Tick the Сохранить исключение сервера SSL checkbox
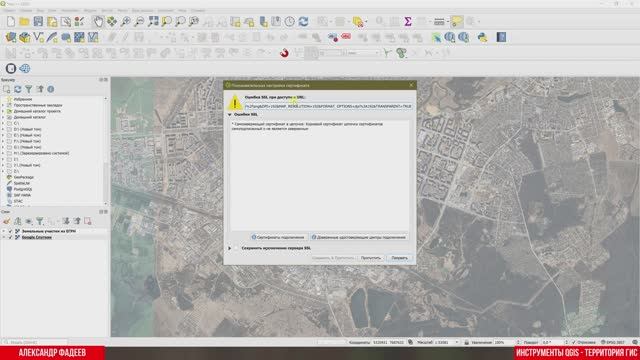This screenshot has width=640, height=360. pos(236,248)
